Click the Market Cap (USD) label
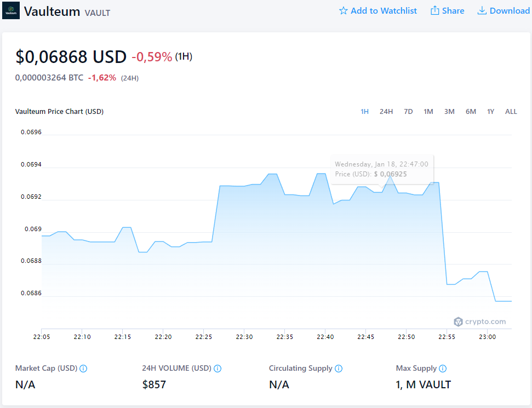The width and height of the screenshot is (532, 408). pos(46,369)
